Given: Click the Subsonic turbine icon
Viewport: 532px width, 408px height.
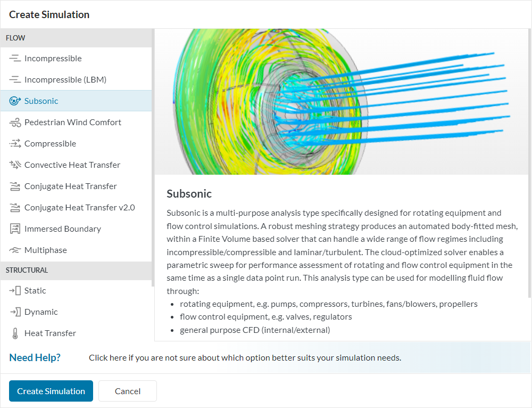Looking at the screenshot, I should click(x=15, y=101).
